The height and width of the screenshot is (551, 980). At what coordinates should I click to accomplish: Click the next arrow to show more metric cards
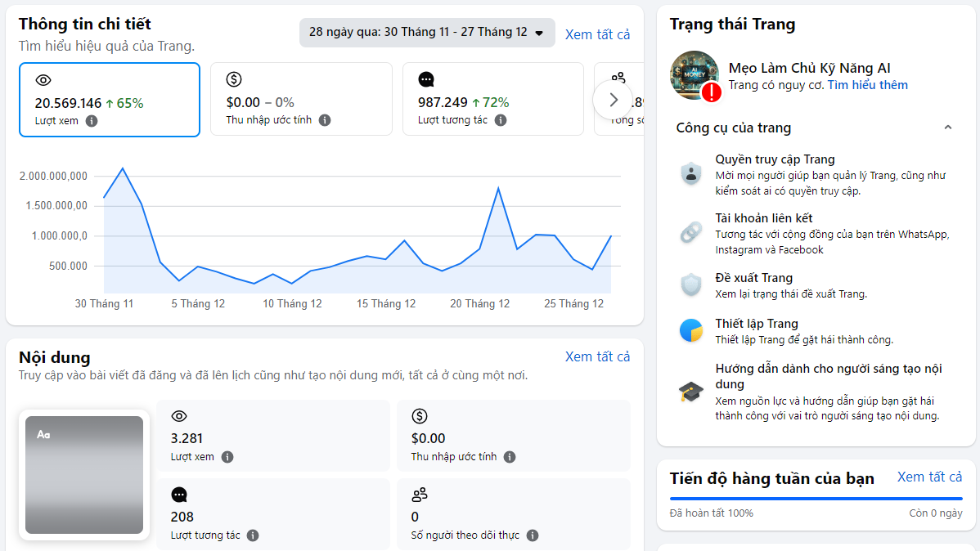click(x=614, y=100)
